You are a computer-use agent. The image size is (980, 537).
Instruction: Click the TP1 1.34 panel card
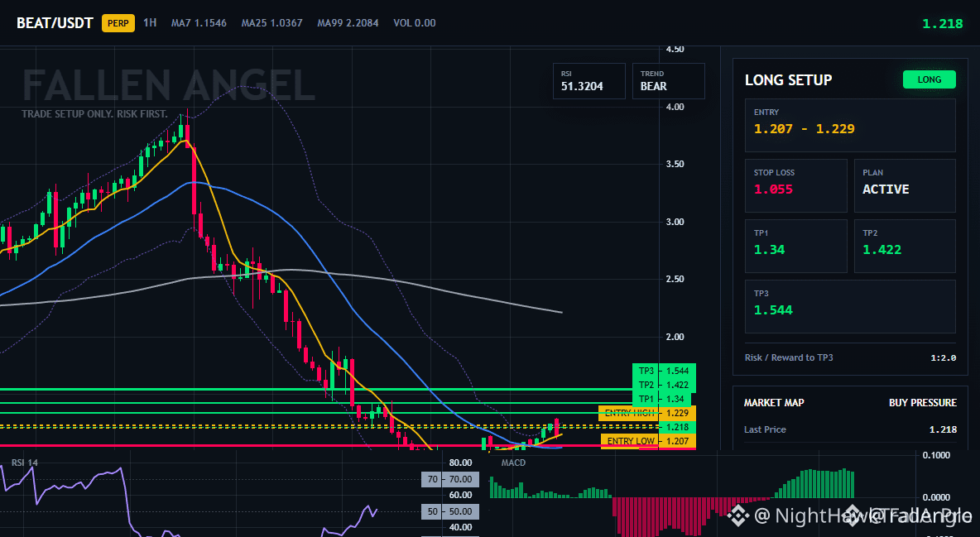[x=795, y=246]
